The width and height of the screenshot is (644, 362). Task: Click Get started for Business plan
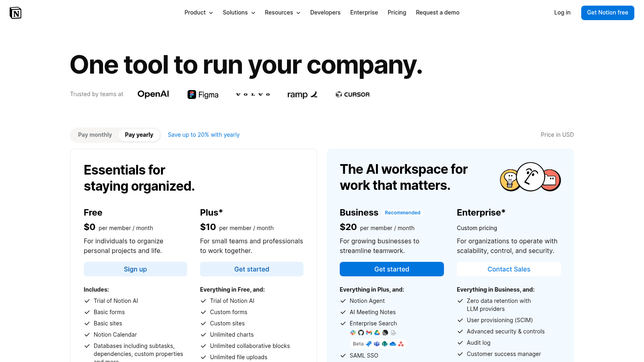pyautogui.click(x=392, y=269)
